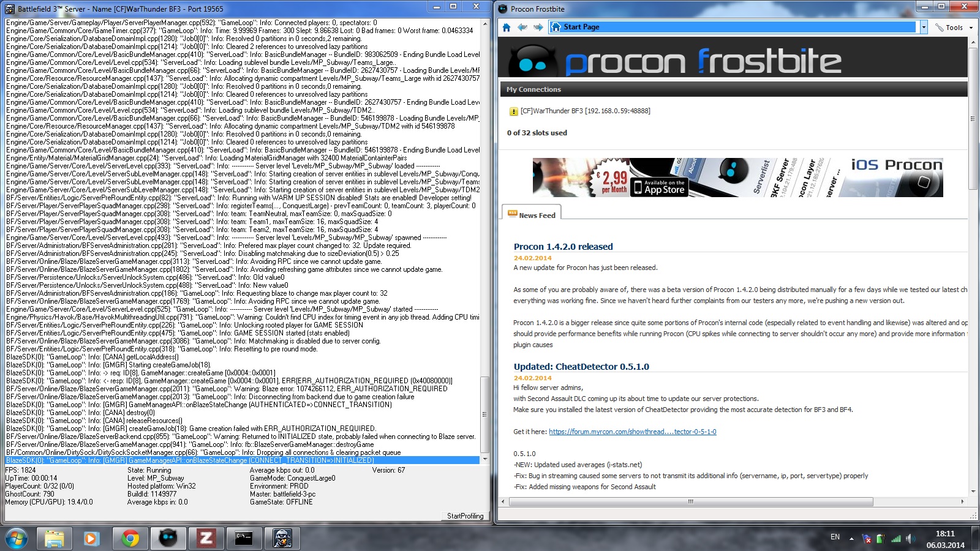Open the Action Center flag icon

tap(867, 539)
